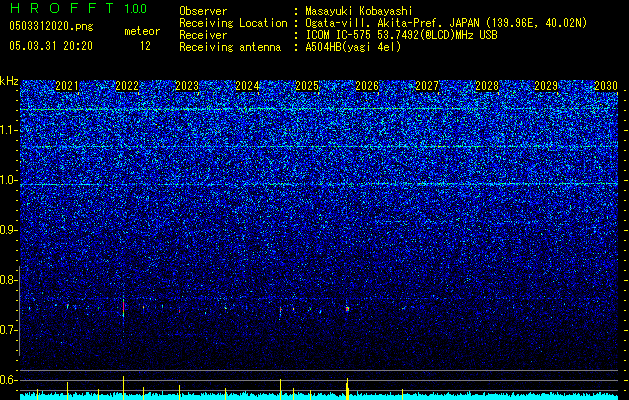Viewport: 629px width, 400px height.
Task: Click the red meteor echo below the 2022 marker
Action: click(124, 307)
